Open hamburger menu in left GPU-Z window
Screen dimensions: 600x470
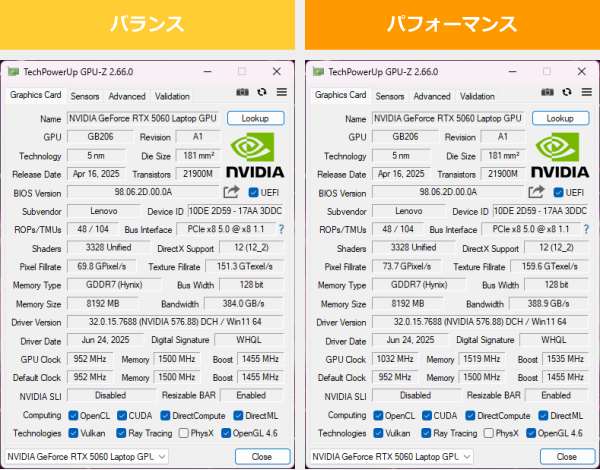tap(282, 92)
